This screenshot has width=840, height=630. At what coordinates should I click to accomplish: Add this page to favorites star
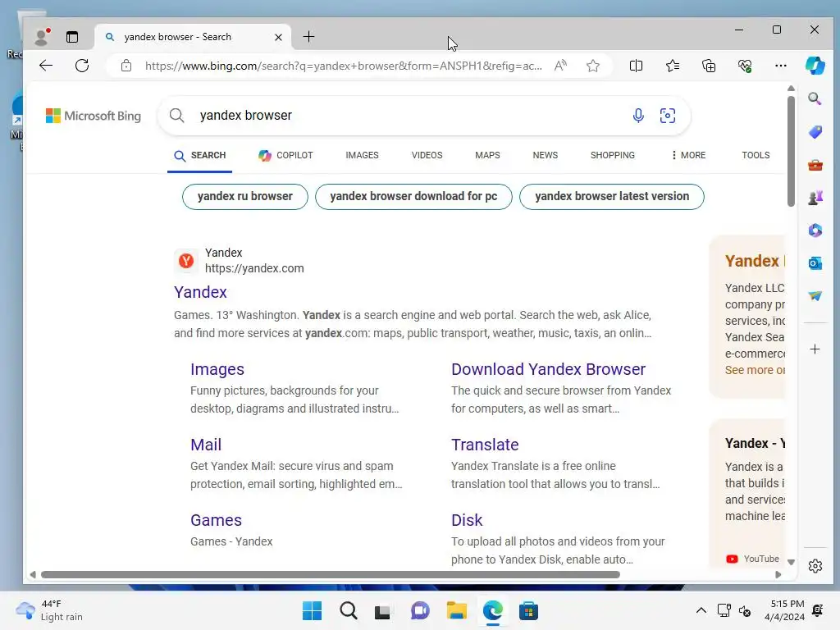pyautogui.click(x=592, y=66)
